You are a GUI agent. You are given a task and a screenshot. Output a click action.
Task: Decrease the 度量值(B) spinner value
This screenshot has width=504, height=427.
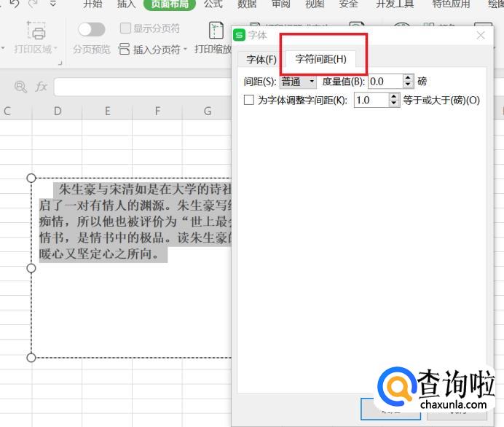[x=408, y=85]
